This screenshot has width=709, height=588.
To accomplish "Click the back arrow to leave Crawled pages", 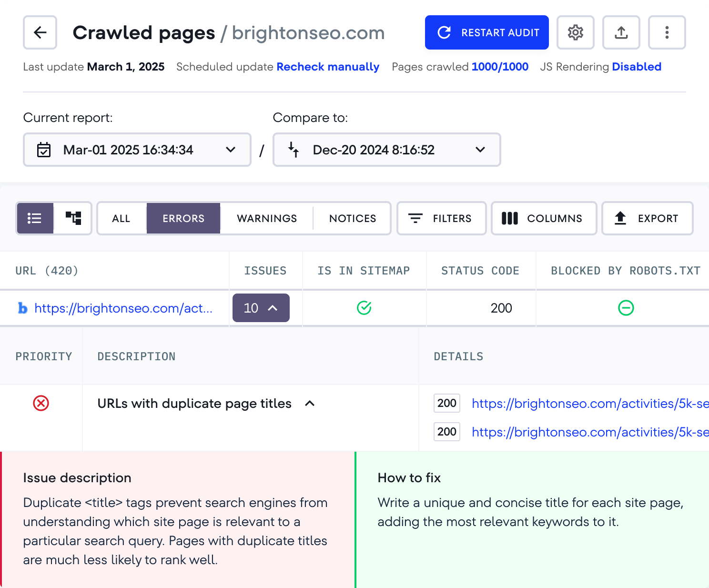I will [x=40, y=32].
